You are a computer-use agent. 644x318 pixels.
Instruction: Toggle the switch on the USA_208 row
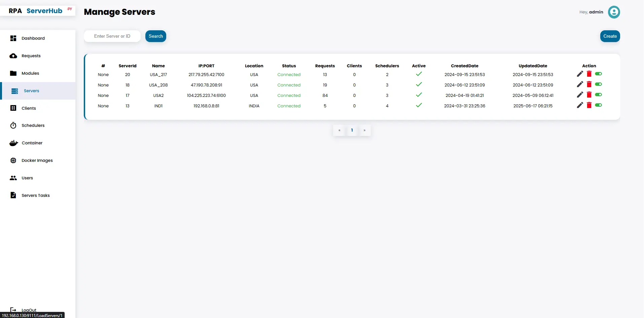click(599, 84)
